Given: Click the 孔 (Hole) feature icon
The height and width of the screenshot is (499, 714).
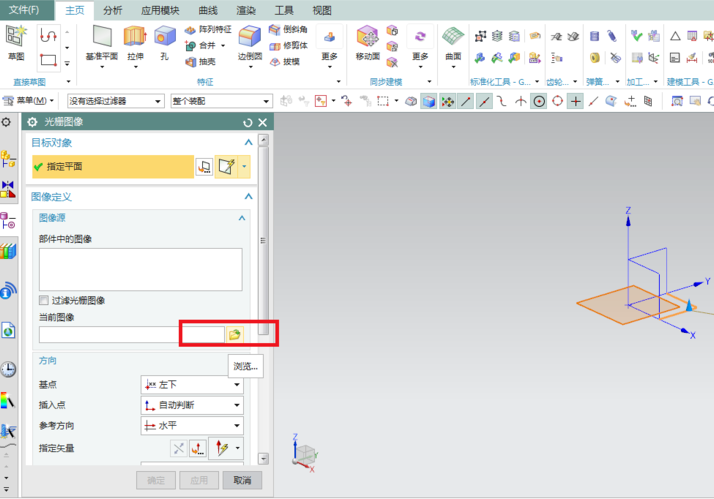Looking at the screenshot, I should (164, 36).
